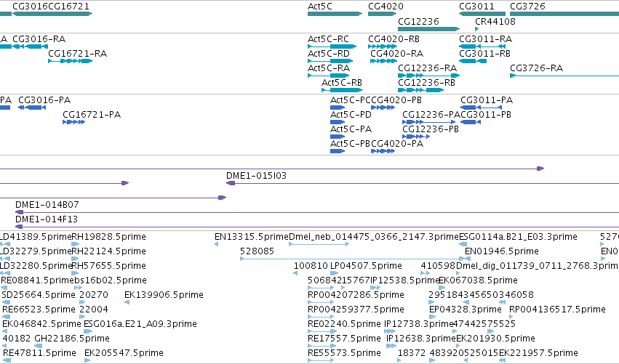Image resolution: width=619 pixels, height=364 pixels.
Task: Select the GH22186.5prime EST label
Action: tap(72, 339)
